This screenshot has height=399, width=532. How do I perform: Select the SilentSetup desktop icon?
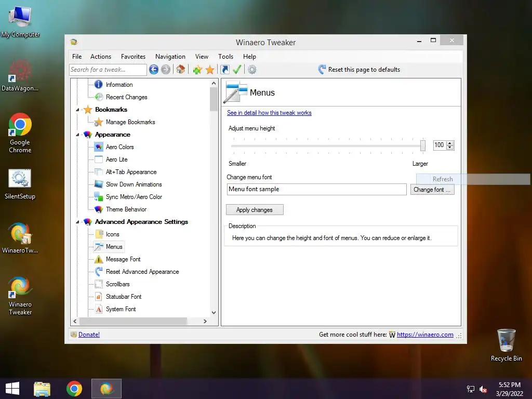pyautogui.click(x=20, y=184)
